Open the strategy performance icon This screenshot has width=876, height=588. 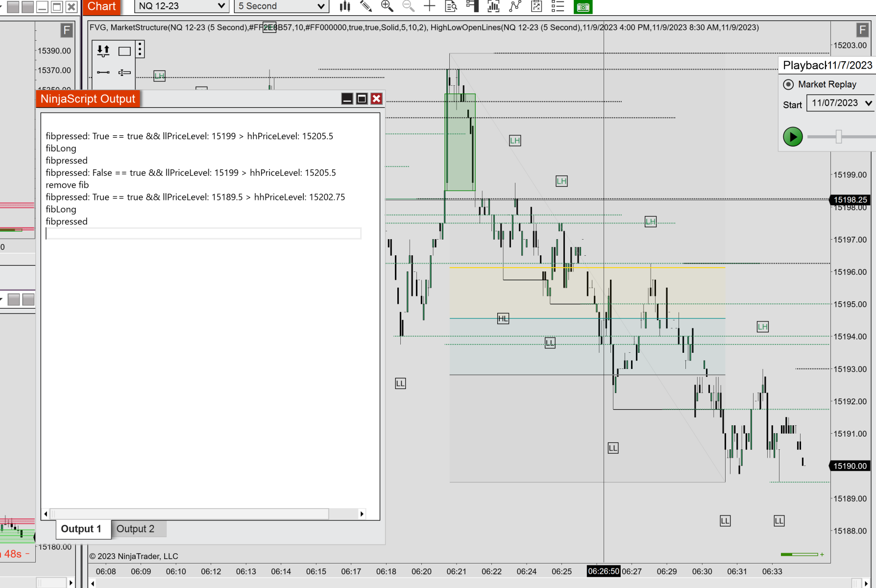(536, 6)
